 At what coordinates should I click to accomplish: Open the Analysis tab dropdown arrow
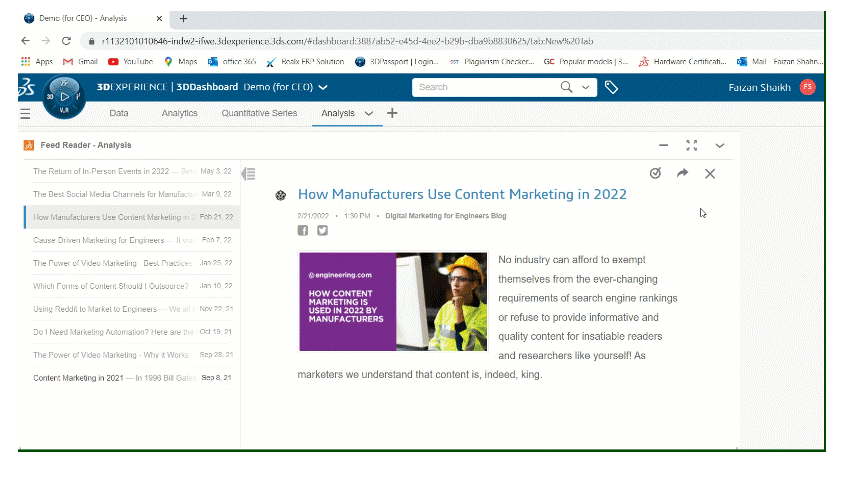[x=369, y=113]
